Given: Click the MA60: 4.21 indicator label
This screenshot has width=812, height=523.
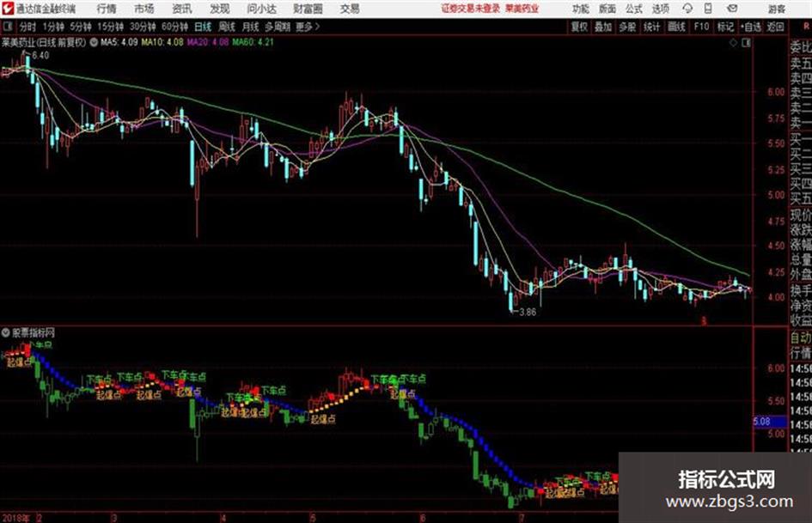Looking at the screenshot, I should point(253,42).
